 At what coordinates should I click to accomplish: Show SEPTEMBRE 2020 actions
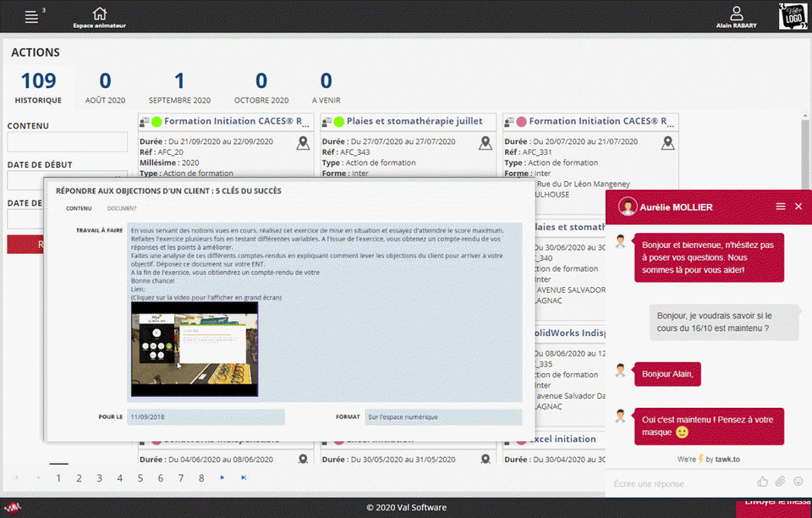pos(179,88)
